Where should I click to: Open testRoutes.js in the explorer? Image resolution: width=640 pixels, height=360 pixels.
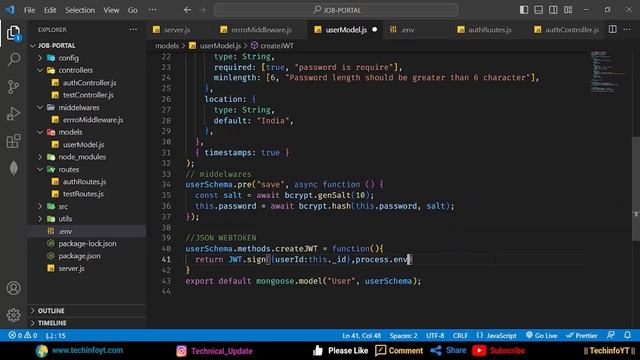point(83,194)
